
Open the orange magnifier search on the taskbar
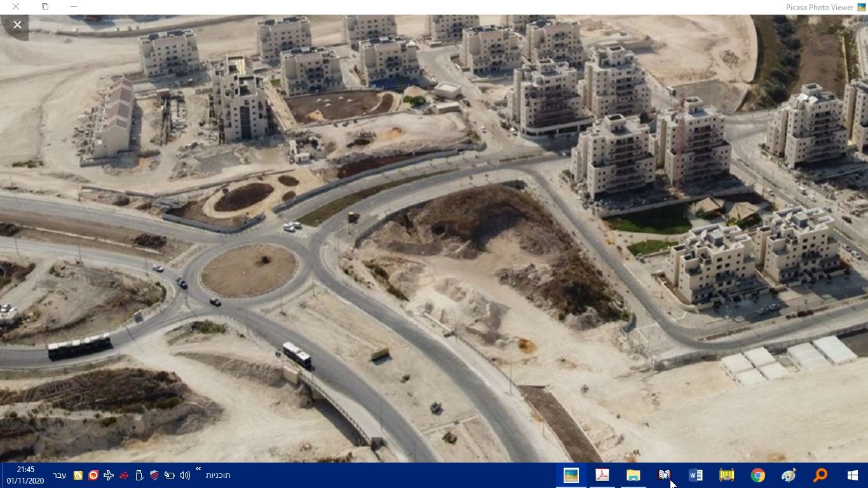coord(820,475)
